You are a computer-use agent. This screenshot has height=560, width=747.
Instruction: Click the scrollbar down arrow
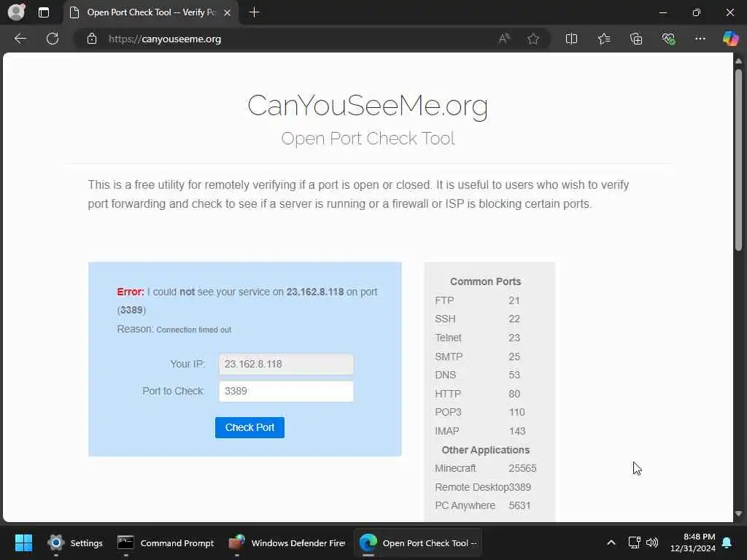738,514
